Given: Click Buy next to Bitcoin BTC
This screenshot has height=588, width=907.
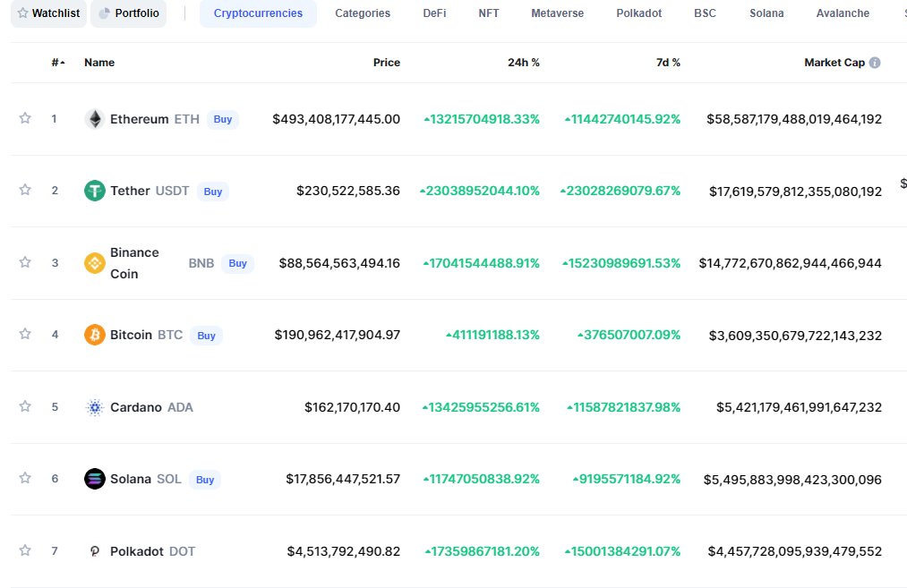Looking at the screenshot, I should point(207,336).
